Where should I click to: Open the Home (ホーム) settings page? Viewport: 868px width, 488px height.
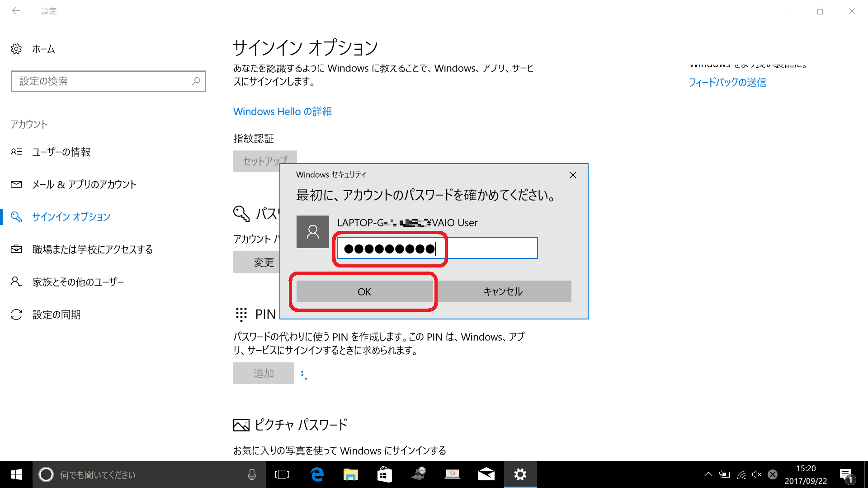click(43, 49)
